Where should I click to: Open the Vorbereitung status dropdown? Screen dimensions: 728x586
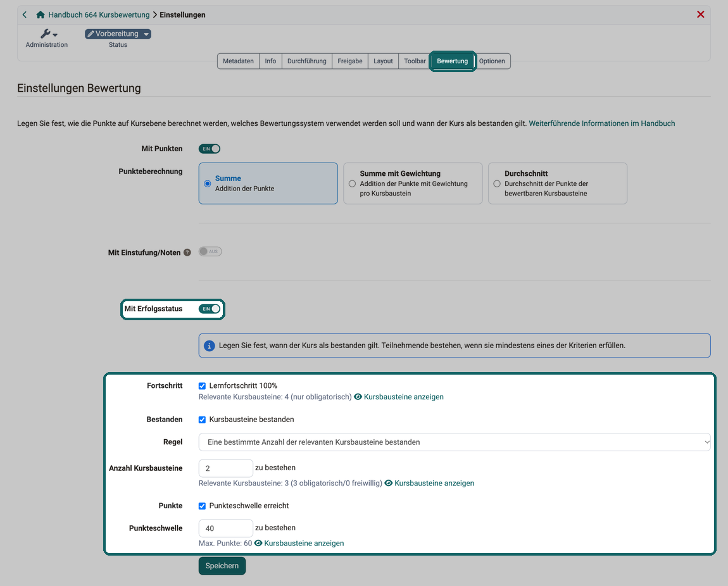click(x=118, y=34)
